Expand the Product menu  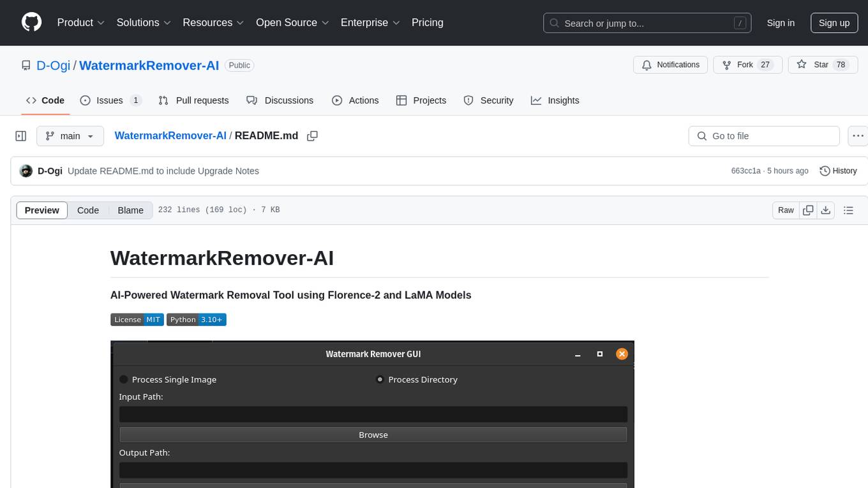[x=81, y=22]
